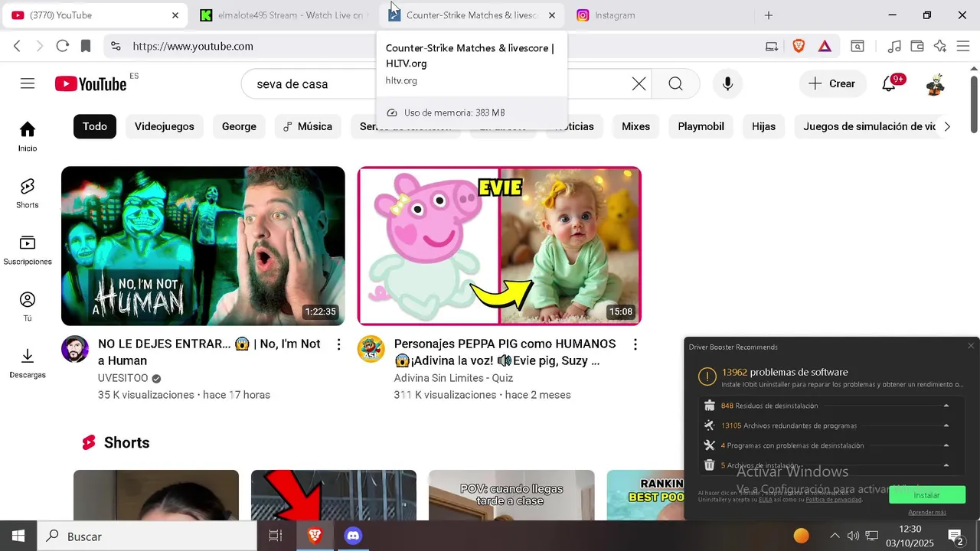Viewport: 980px width, 551px height.
Task: Switch to the YouTube browser tab
Action: [x=96, y=15]
